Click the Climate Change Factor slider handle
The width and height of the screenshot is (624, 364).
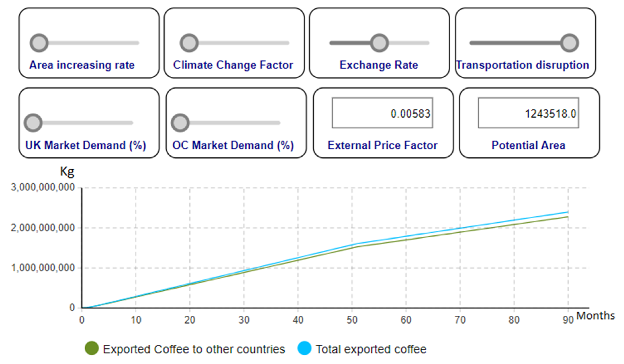click(x=189, y=43)
